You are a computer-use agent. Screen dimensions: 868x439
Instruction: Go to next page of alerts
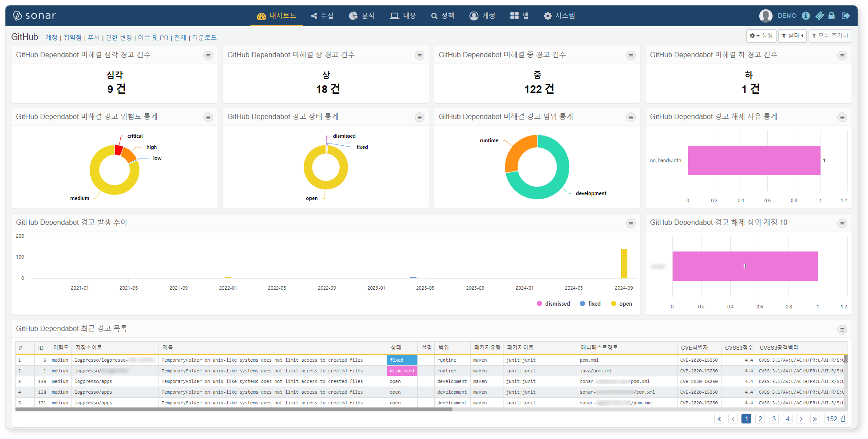[801, 419]
